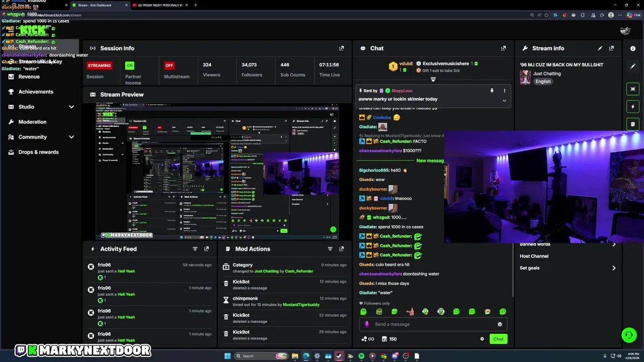
Task: Click the lightning bolt icon on right rail
Action: tap(633, 107)
